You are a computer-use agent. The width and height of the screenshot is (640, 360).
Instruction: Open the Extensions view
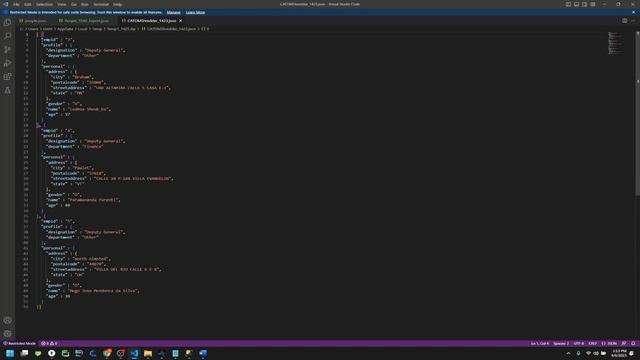7,76
